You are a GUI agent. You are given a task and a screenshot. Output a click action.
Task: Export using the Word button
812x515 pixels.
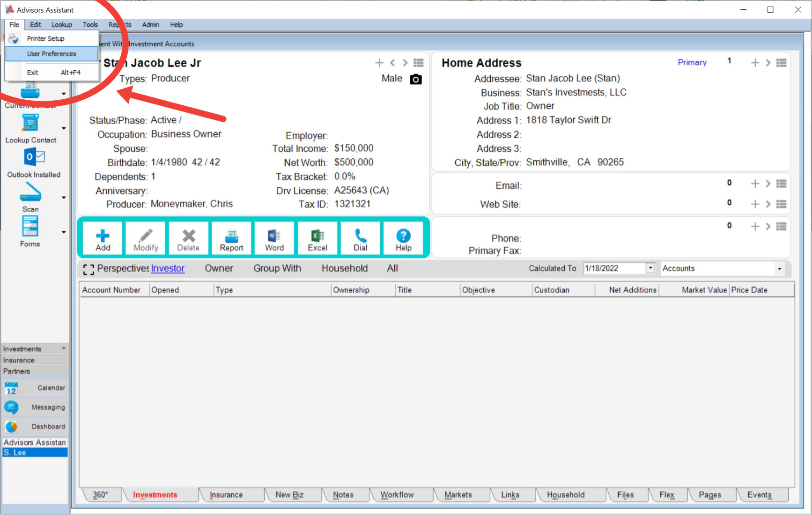[x=274, y=239]
